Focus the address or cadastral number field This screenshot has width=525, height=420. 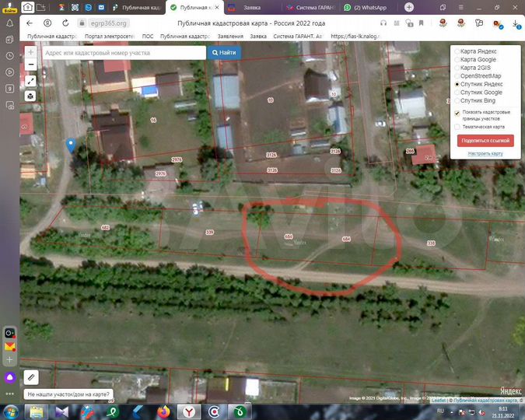point(124,53)
